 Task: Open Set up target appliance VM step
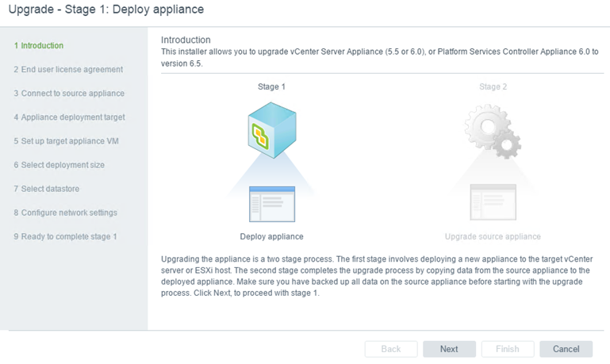pyautogui.click(x=66, y=141)
